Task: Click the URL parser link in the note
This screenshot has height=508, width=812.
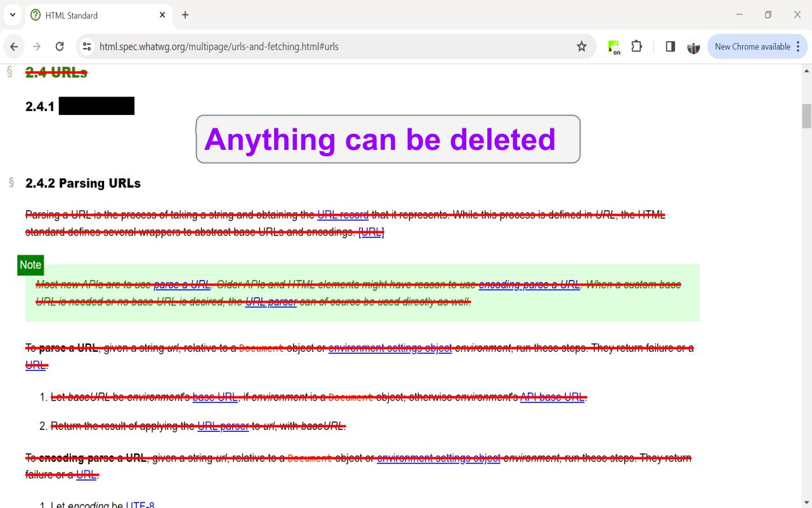Action: [x=271, y=302]
